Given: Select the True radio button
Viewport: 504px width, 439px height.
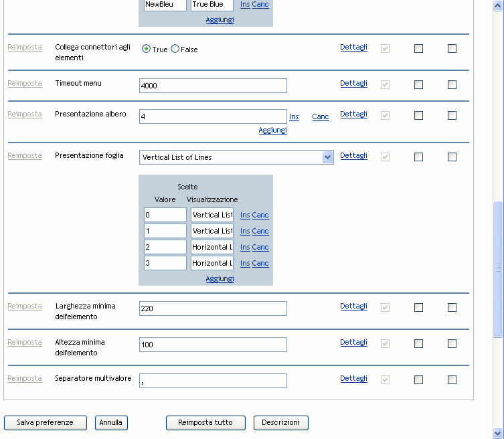Looking at the screenshot, I should point(146,49).
